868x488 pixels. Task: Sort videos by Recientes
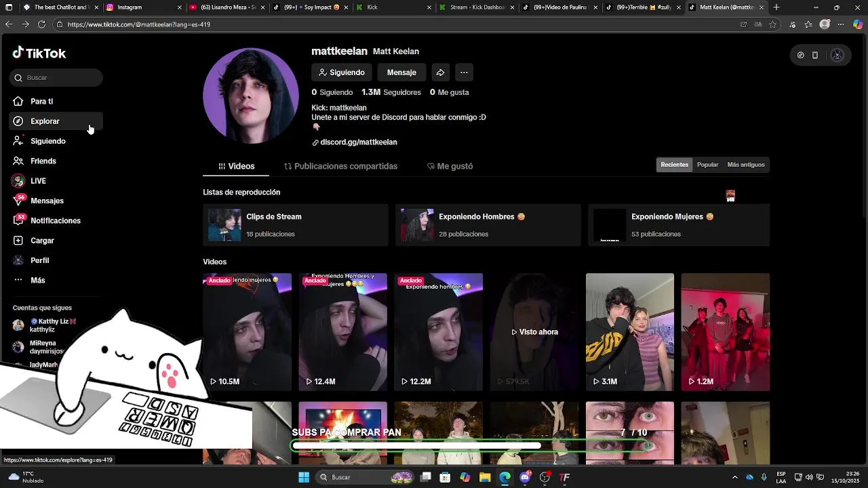pos(674,165)
